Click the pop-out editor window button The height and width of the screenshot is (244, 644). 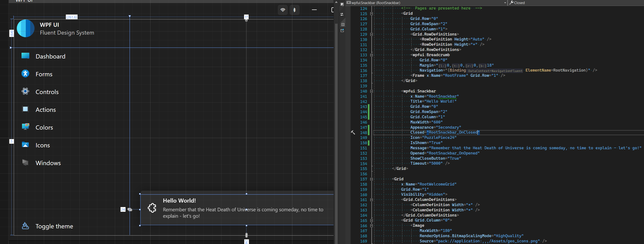coord(342,31)
